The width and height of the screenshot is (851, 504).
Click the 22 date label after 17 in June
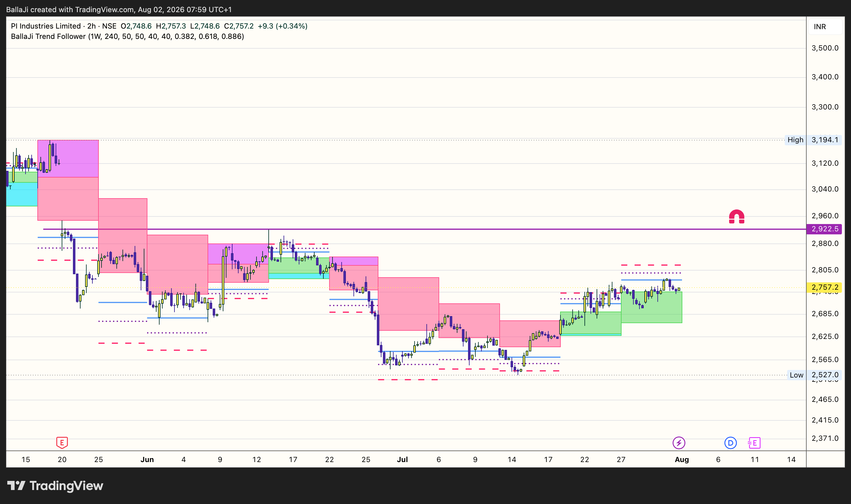(x=329, y=460)
